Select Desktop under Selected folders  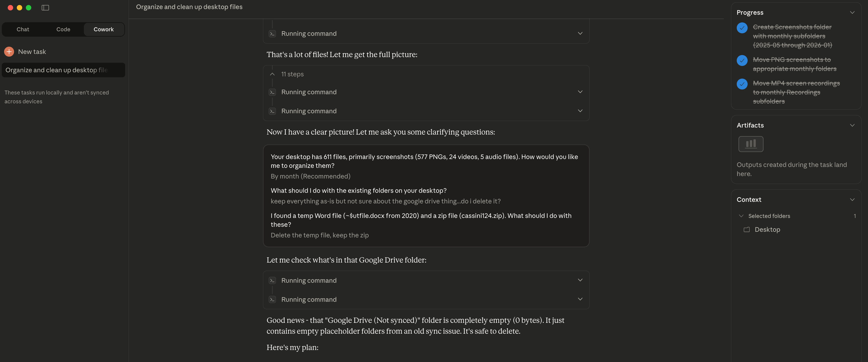pyautogui.click(x=767, y=229)
